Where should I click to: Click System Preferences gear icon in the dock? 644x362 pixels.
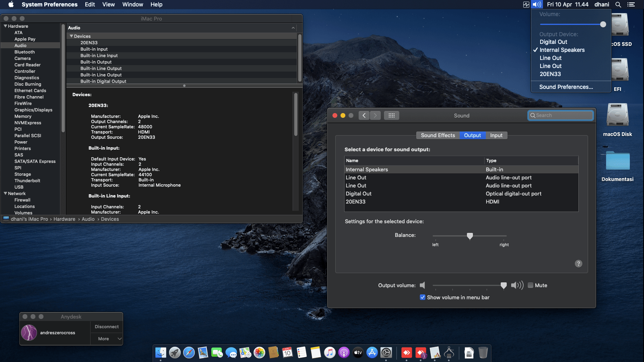(x=386, y=353)
